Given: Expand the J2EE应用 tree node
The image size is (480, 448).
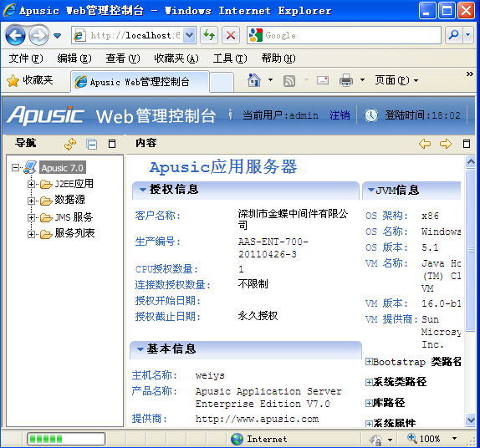Looking at the screenshot, I should click(31, 184).
